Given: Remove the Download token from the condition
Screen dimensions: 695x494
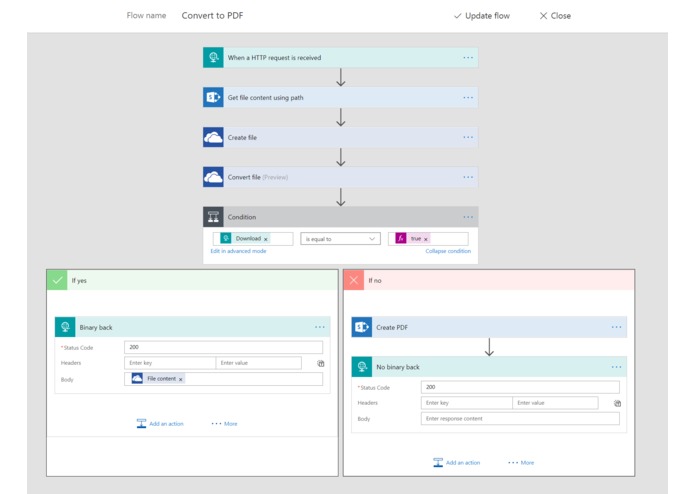Looking at the screenshot, I should pos(266,239).
